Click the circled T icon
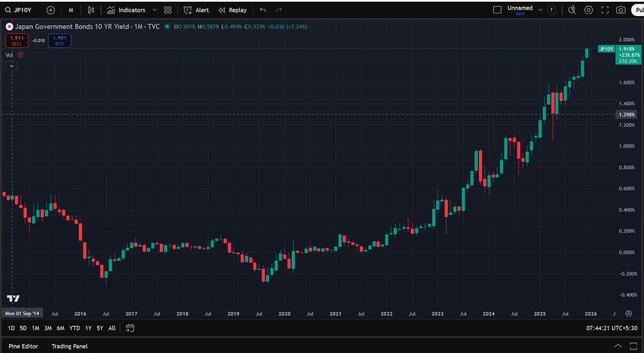This screenshot has width=644, height=353. coord(551,10)
